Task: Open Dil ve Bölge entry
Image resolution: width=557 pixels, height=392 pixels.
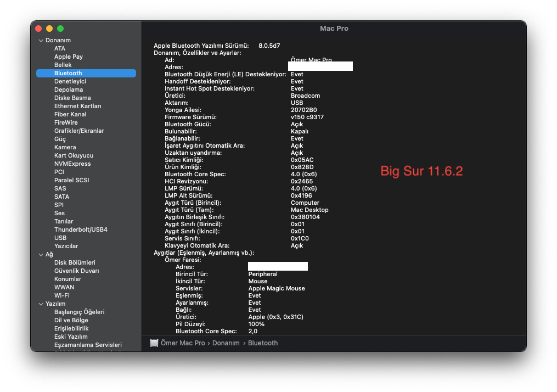Action: 71,320
